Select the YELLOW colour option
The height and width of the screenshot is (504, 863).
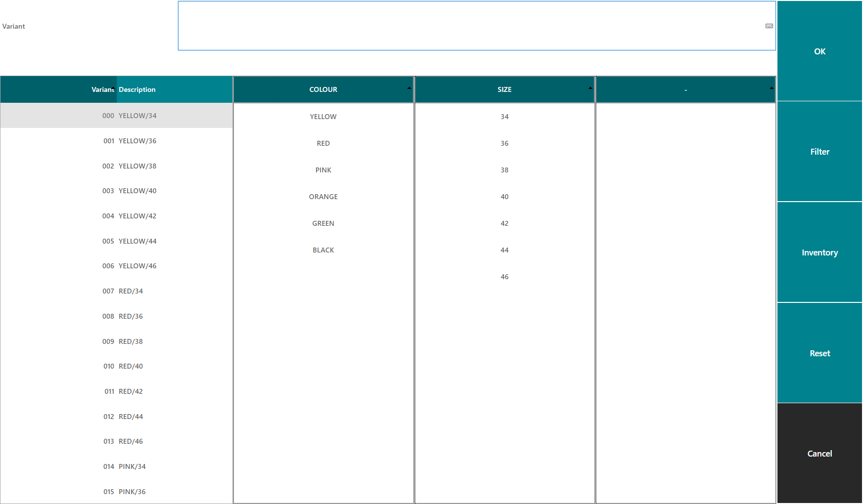[323, 117]
